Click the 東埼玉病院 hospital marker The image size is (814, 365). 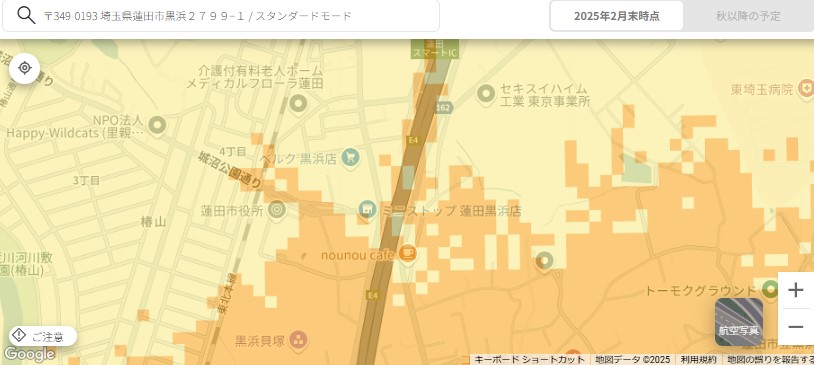(806, 89)
